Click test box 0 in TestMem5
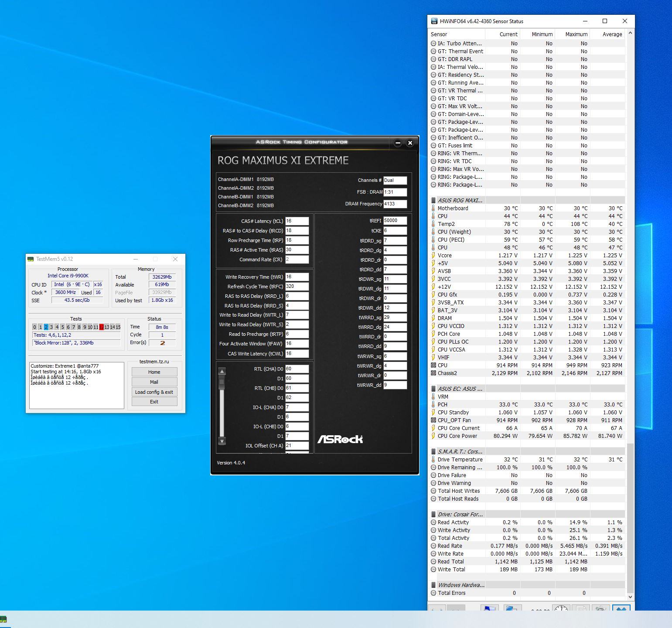 [35, 327]
